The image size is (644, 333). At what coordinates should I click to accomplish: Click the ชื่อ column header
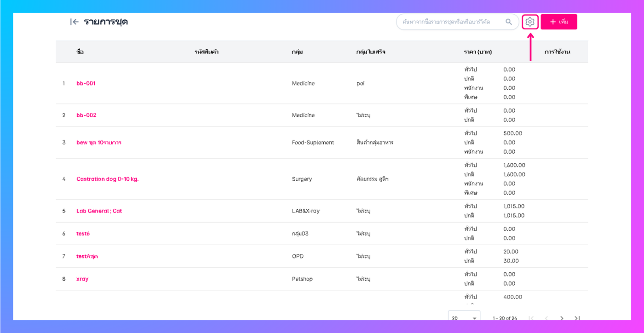pyautogui.click(x=80, y=52)
